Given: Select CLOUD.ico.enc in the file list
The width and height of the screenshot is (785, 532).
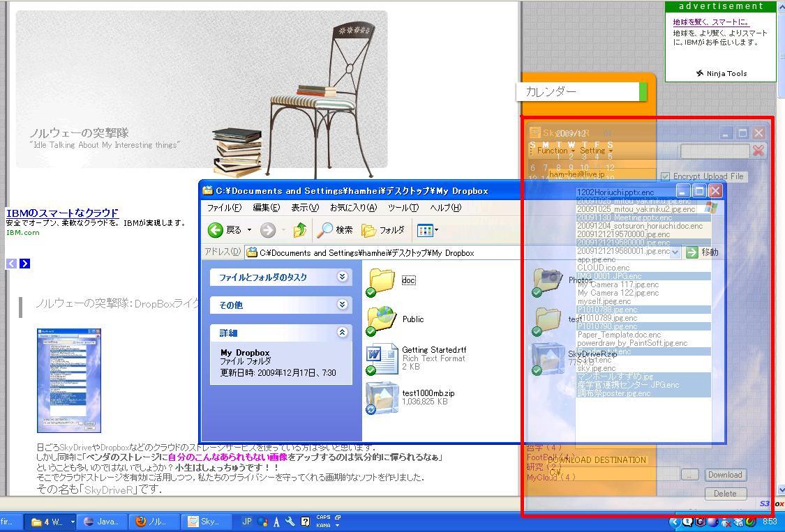Looking at the screenshot, I should [x=643, y=268].
